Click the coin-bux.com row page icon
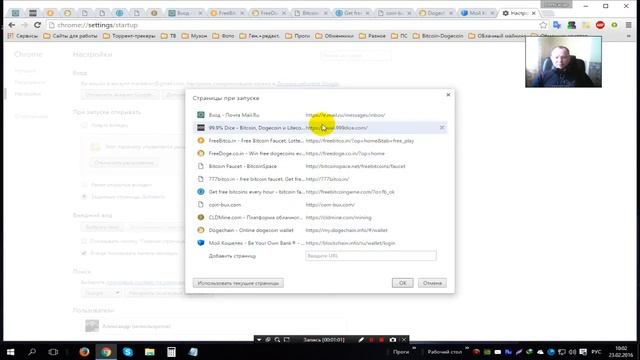The image size is (640, 360). click(x=201, y=204)
